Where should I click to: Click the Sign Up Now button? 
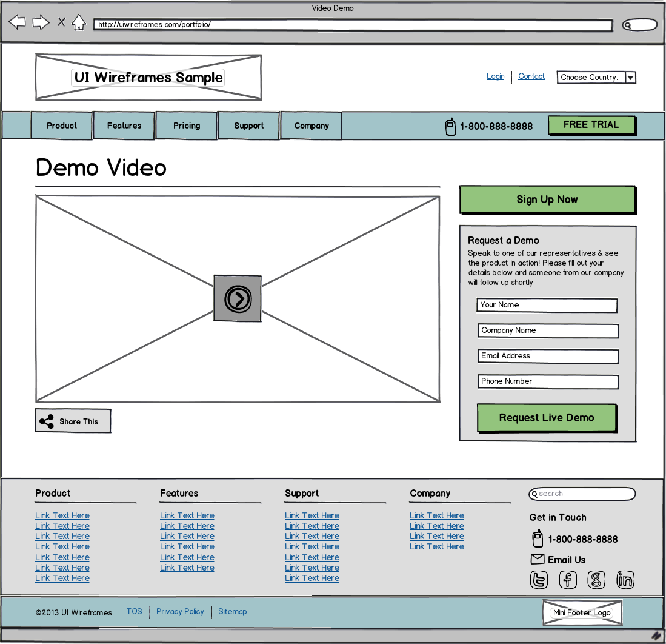547,199
